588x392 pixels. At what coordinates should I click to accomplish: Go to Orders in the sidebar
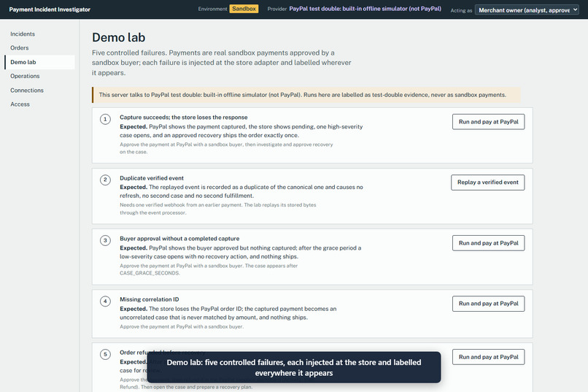20,47
